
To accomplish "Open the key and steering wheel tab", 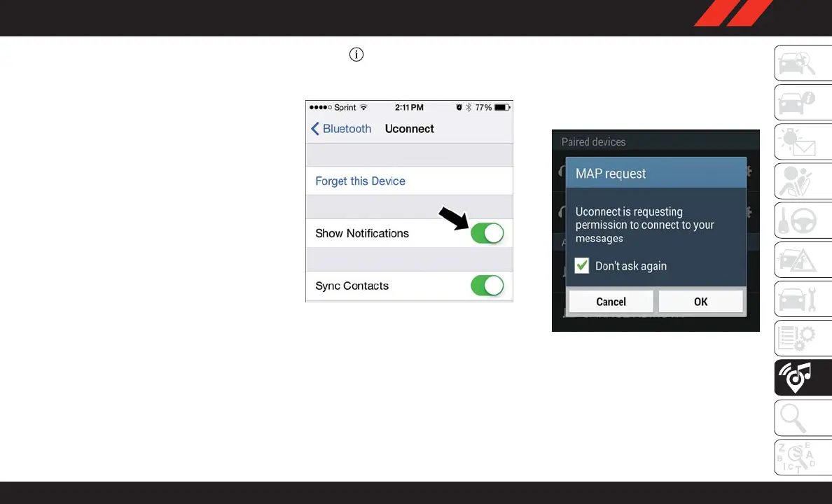I will (803, 220).
